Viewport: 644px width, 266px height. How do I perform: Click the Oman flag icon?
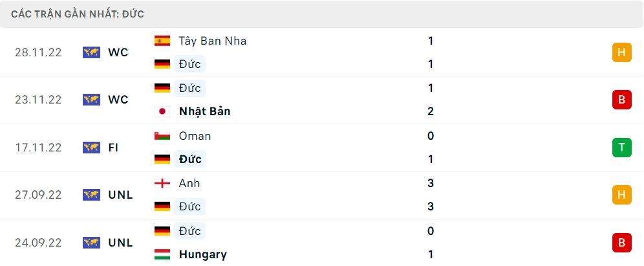click(x=162, y=136)
